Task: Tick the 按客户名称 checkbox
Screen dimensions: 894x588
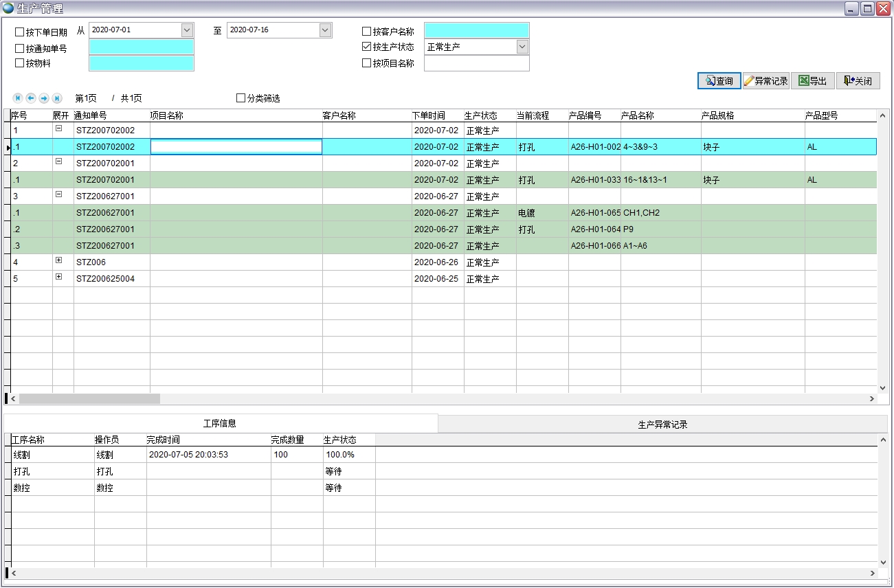Action: [366, 32]
